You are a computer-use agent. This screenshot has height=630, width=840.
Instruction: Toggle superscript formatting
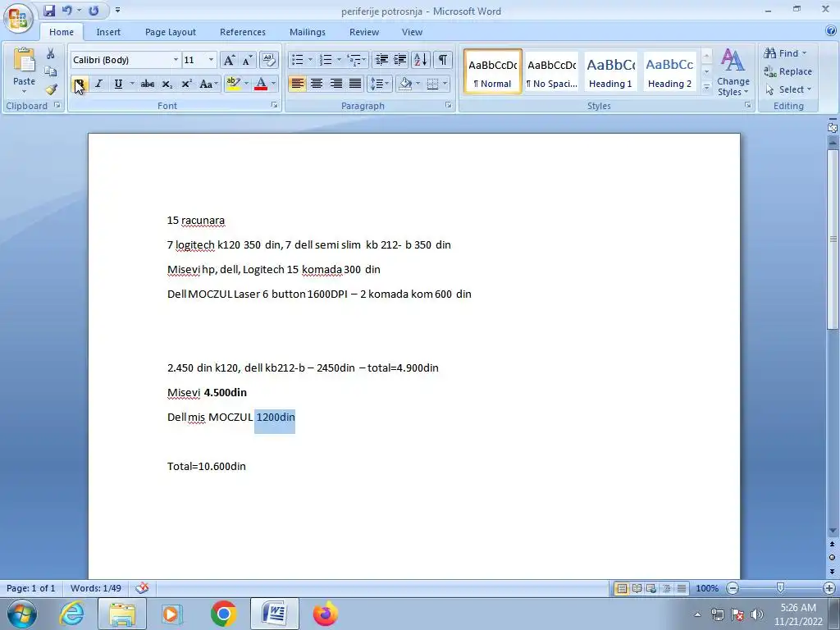point(186,84)
